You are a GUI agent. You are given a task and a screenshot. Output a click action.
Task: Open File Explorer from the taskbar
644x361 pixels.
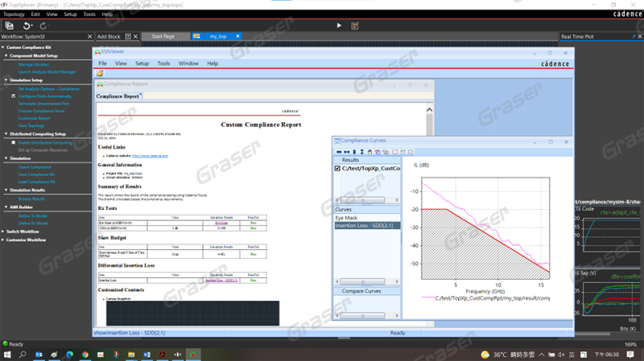pos(131,355)
